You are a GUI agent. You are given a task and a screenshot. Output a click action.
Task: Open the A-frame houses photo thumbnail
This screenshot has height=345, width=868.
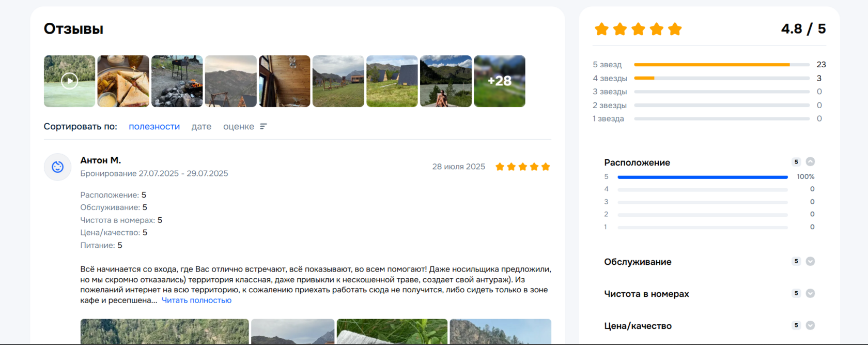(392, 81)
